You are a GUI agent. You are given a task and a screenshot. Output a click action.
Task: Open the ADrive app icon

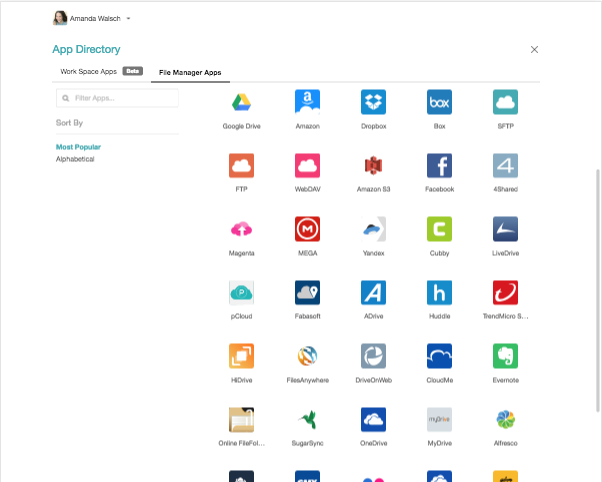374,293
